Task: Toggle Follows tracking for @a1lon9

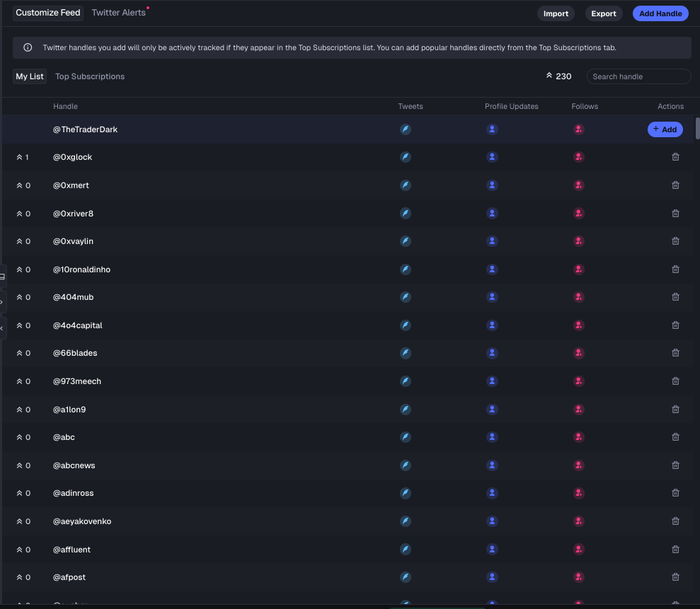Action: point(579,410)
